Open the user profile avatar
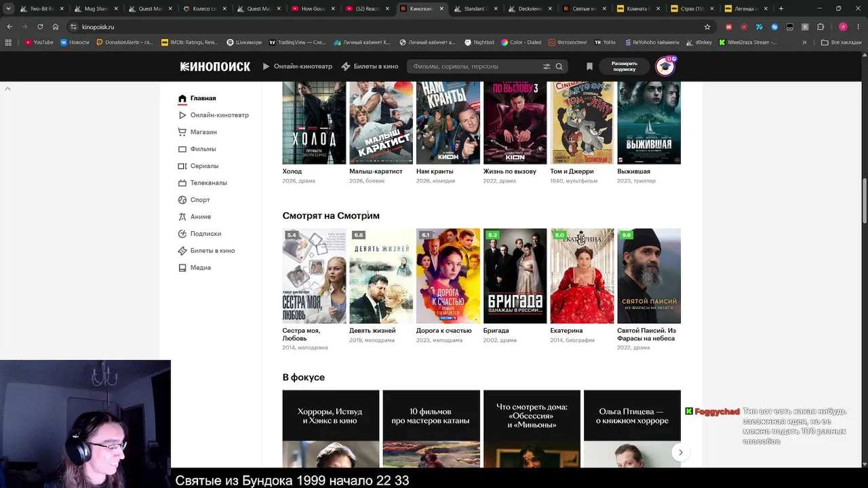868x488 pixels. pyautogui.click(x=665, y=66)
